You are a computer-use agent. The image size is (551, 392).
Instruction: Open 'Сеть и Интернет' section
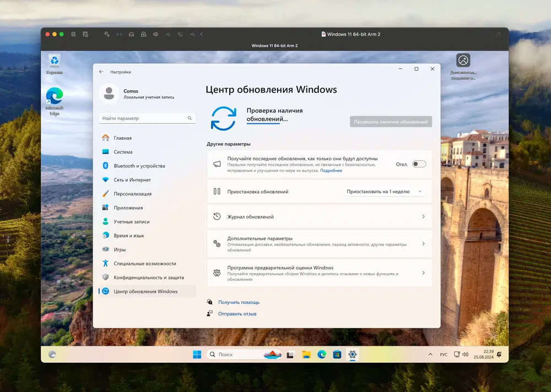click(147, 180)
